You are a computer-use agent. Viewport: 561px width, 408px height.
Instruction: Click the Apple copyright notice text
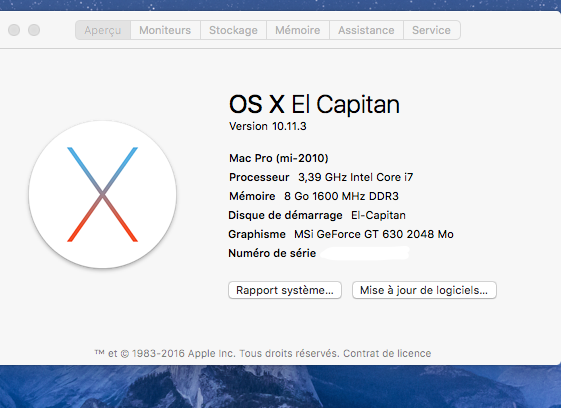coord(217,354)
